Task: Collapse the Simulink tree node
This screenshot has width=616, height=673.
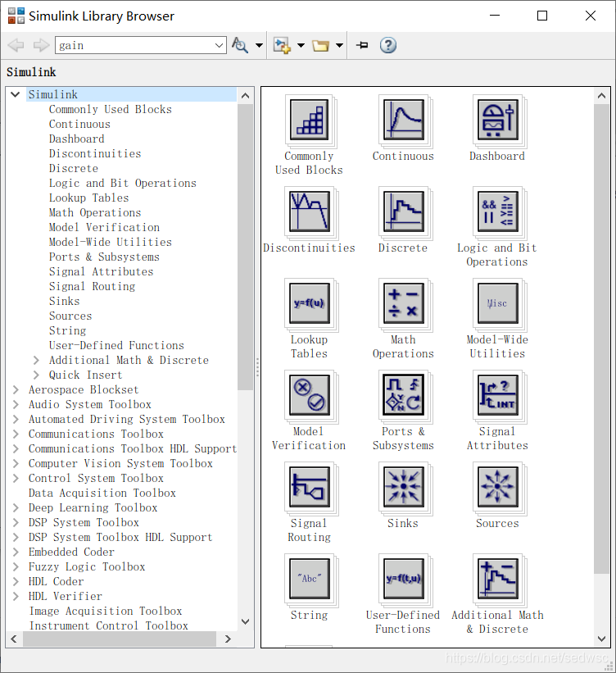Action: pyautogui.click(x=16, y=94)
